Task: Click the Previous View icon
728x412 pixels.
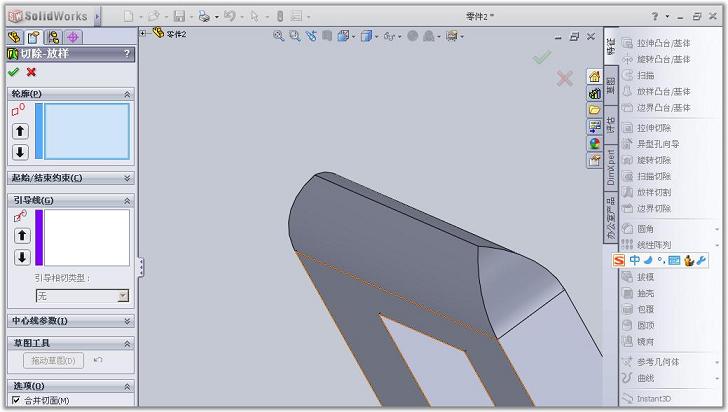Action: tap(311, 36)
